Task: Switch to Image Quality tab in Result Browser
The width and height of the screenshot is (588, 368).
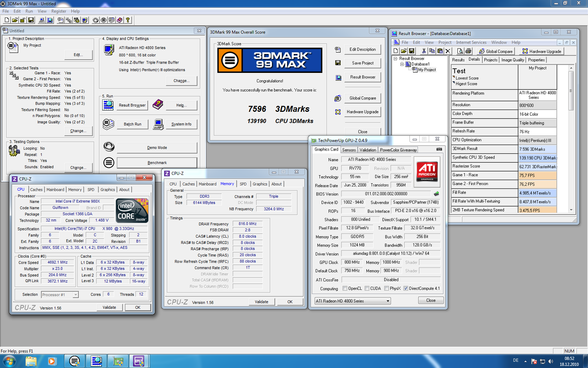Action: click(x=513, y=60)
